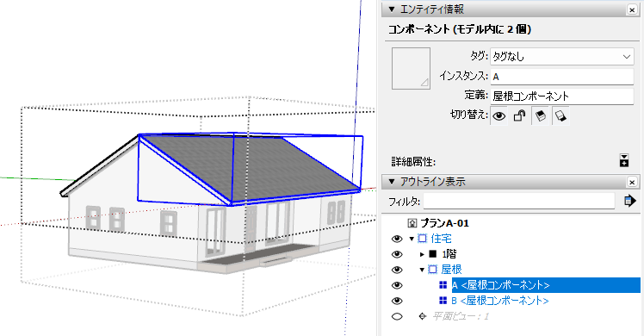Viewport: 644px width, 336px height.
Task: Open the outliner details menu icon next to the filter
Action: pos(629,202)
